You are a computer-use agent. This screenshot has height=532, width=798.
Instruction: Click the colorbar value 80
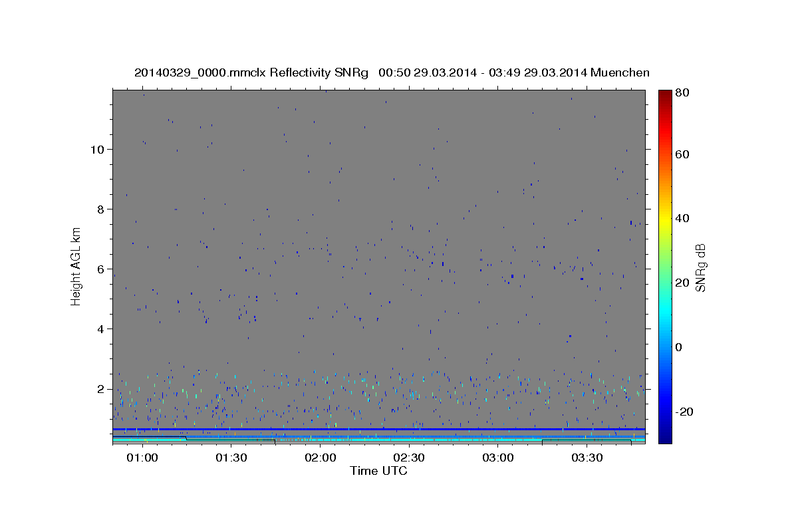click(682, 93)
